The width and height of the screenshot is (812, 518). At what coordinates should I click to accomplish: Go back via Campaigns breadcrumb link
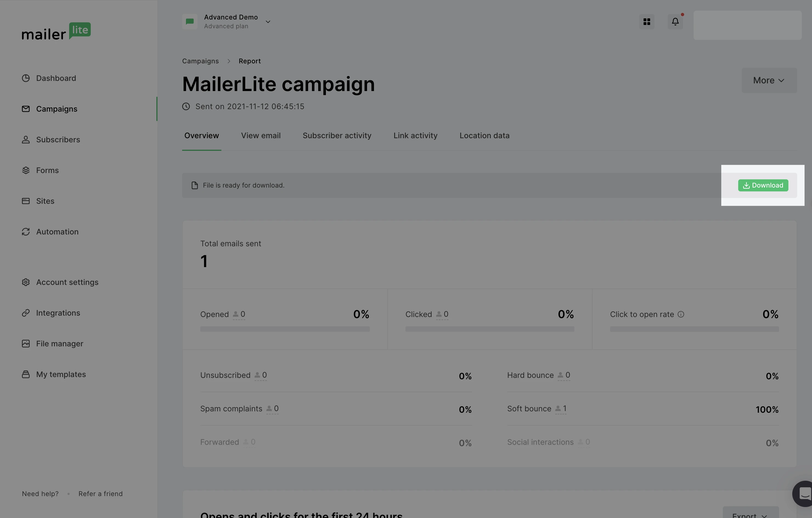click(x=200, y=61)
